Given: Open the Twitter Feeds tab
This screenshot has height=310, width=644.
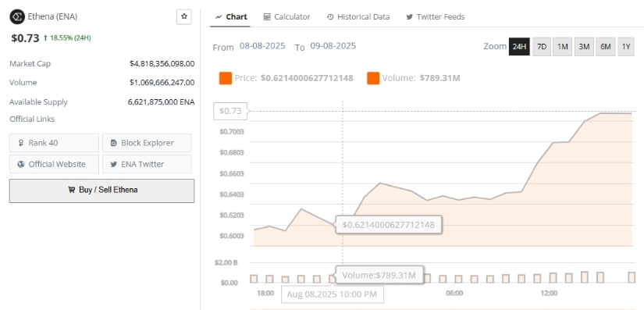Looking at the screenshot, I should point(436,17).
